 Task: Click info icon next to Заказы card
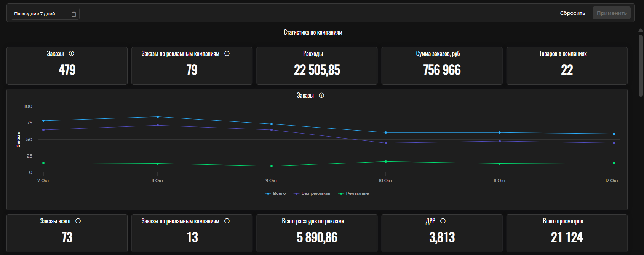click(x=71, y=53)
